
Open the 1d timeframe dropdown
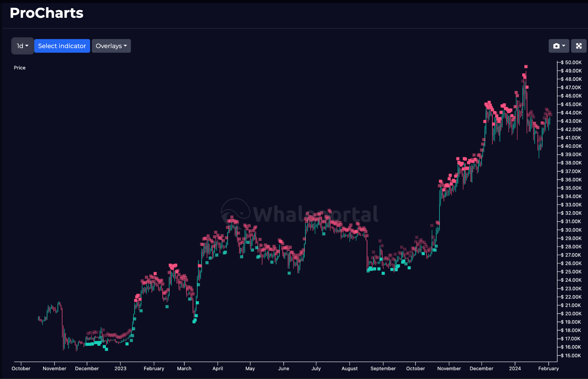[x=22, y=46]
